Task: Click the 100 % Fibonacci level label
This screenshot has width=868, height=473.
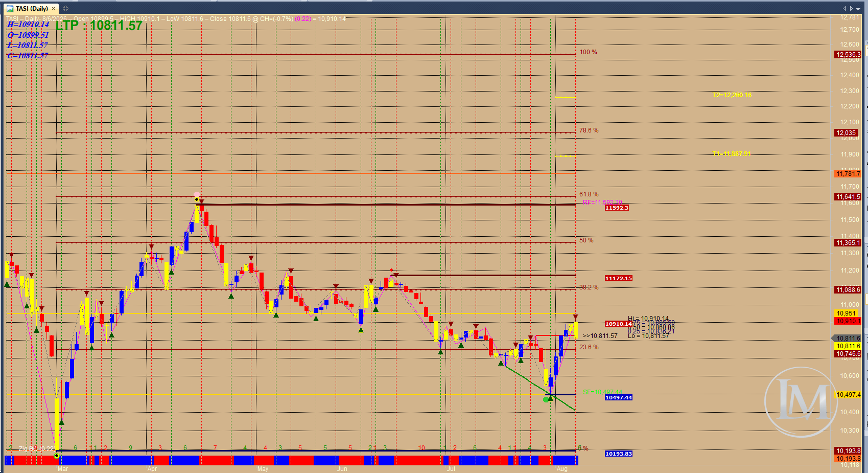Action: point(588,52)
